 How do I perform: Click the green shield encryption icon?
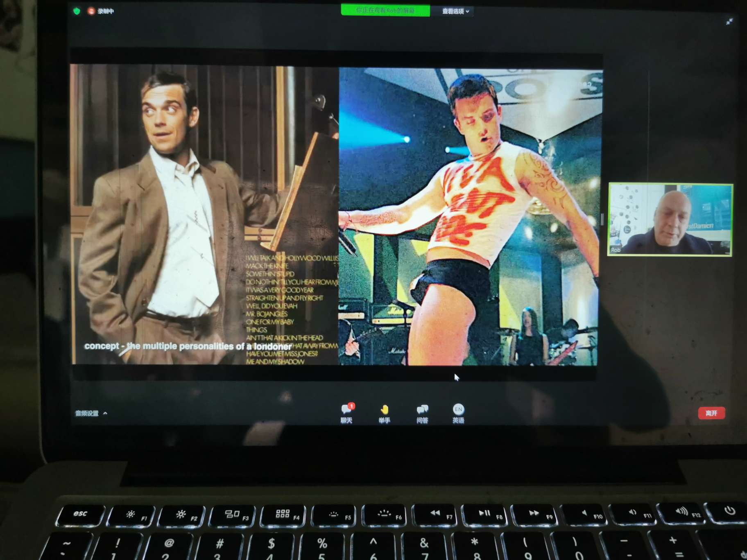point(77,11)
